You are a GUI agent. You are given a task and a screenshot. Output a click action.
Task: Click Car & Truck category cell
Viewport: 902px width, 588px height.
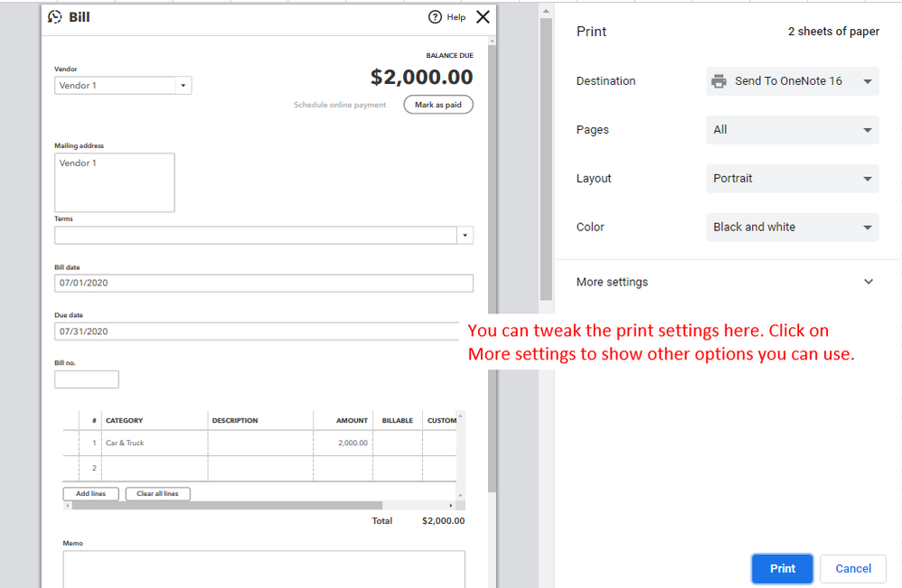click(155, 443)
